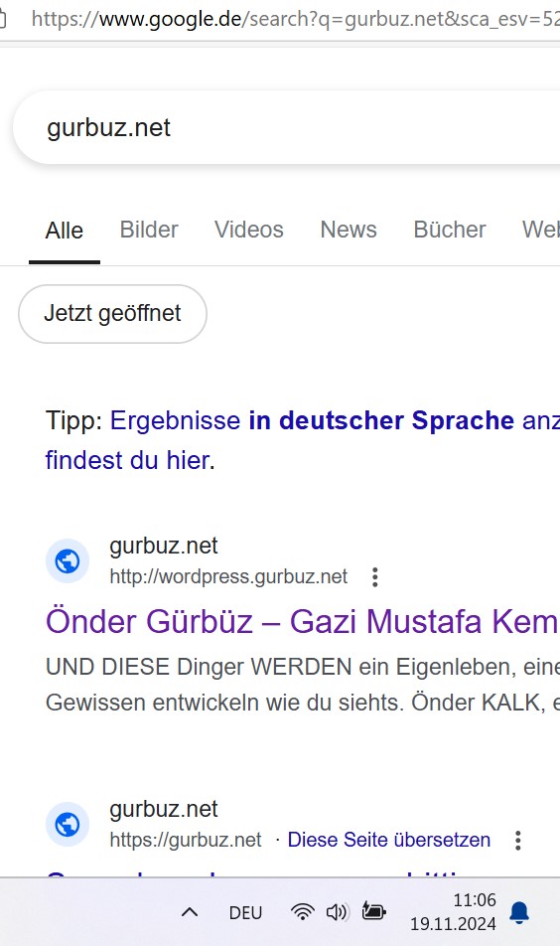Open Wi-Fi network icon in system tray
560x946 pixels.
(x=302, y=912)
